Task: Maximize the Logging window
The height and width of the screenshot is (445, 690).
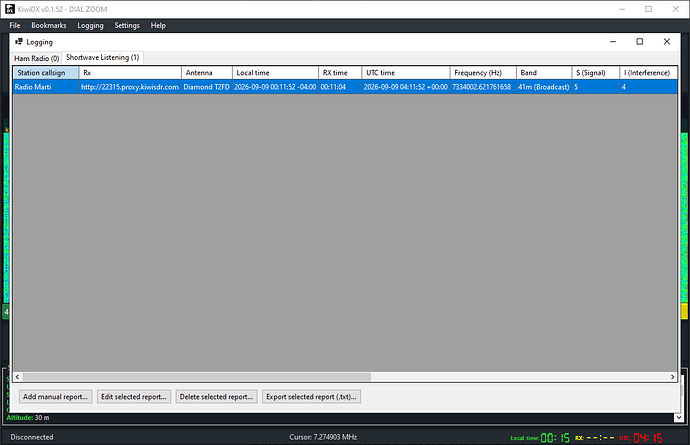Action: click(x=639, y=41)
